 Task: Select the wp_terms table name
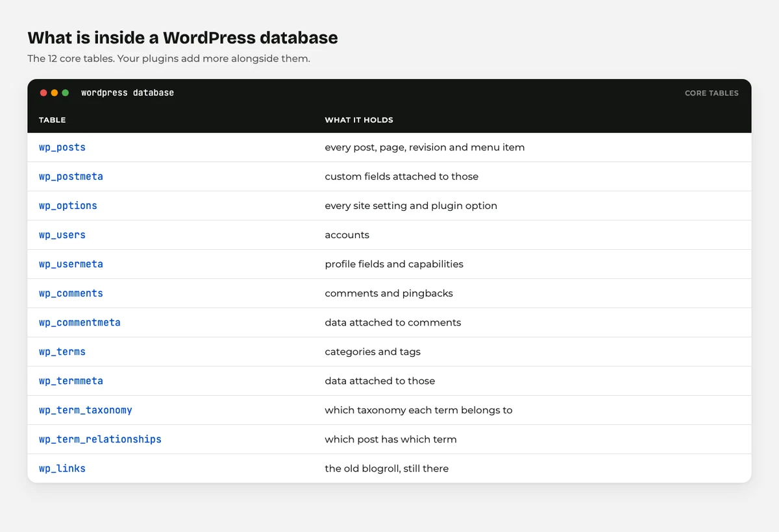[x=62, y=352]
